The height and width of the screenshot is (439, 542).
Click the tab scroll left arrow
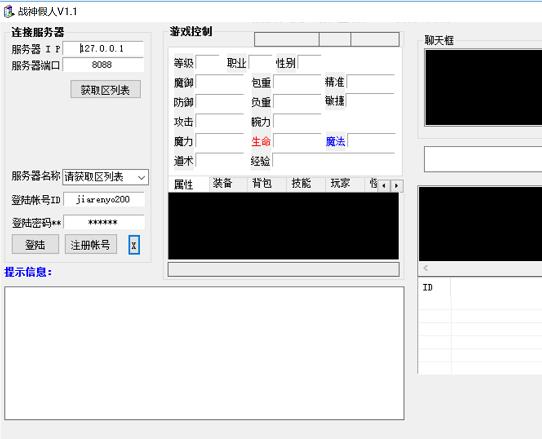tap(384, 186)
